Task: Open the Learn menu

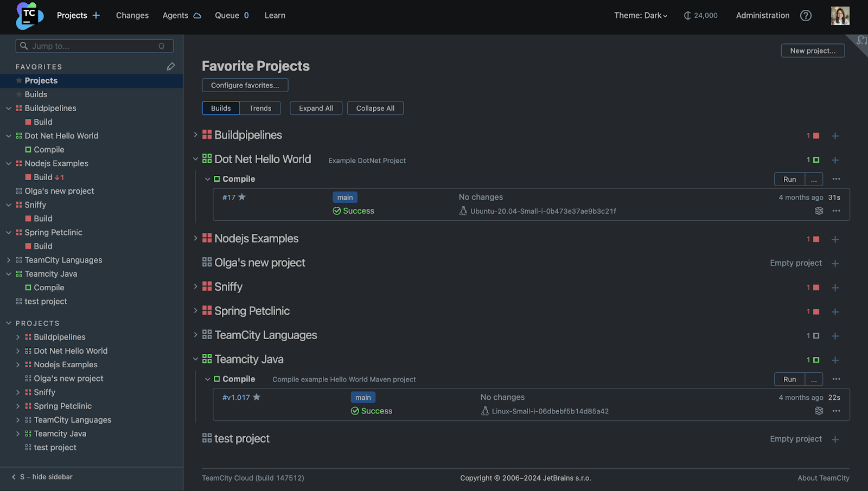Action: tap(275, 16)
